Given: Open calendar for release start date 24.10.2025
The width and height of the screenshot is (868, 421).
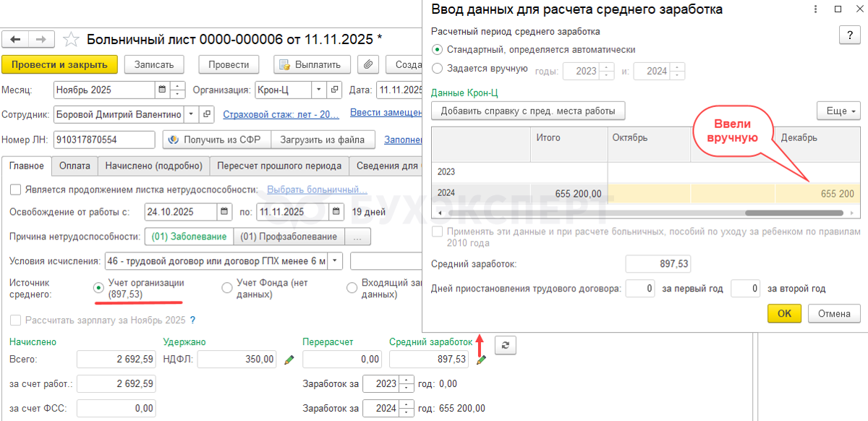Looking at the screenshot, I should (224, 212).
